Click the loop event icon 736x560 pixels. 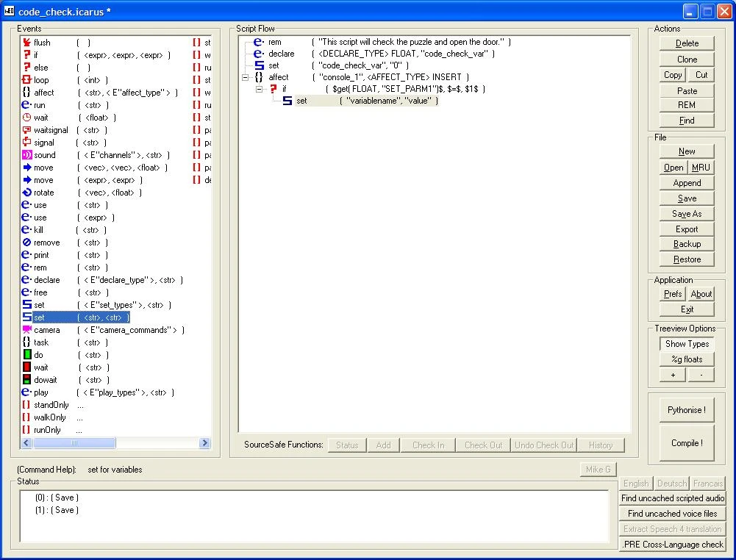click(27, 80)
